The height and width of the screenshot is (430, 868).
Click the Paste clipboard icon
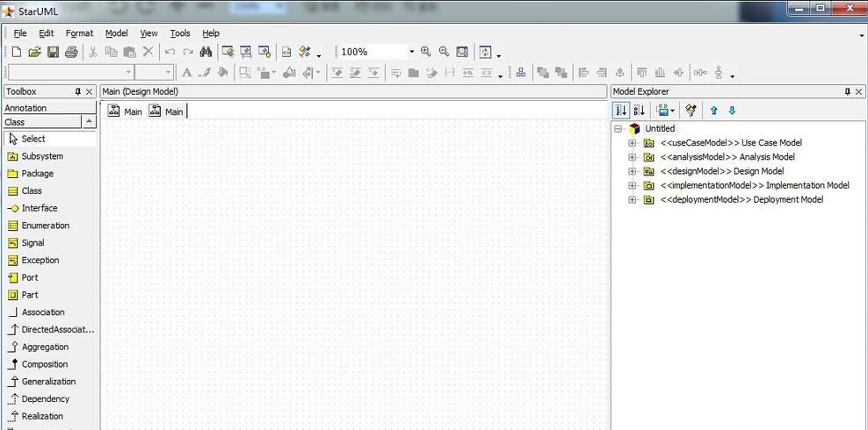(x=129, y=52)
